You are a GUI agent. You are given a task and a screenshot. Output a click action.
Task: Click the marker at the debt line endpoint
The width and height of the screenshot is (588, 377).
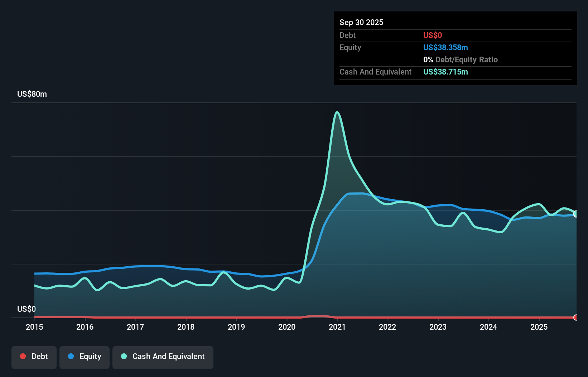(575, 318)
